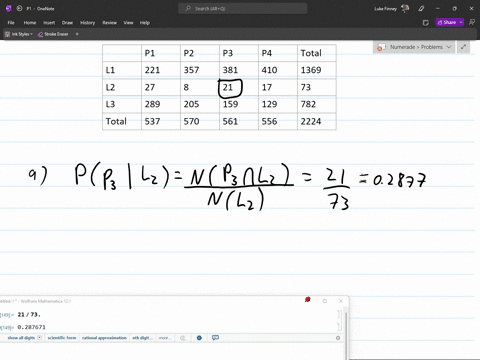
Task: Open the Ink Styles dropdown
Action: click(19, 34)
